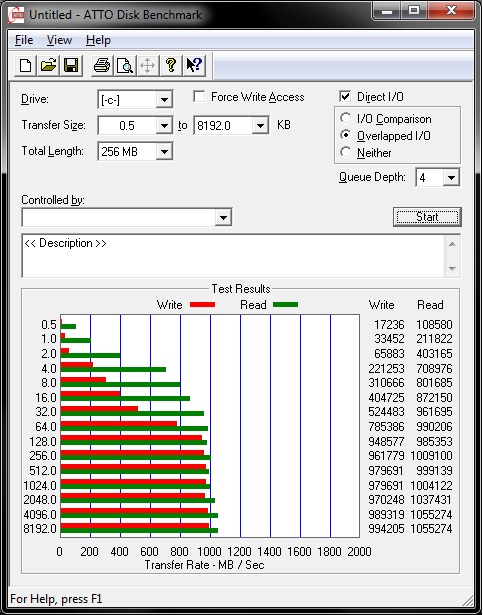Select the I/O Comparison radio button
483x615 pixels.
point(346,118)
